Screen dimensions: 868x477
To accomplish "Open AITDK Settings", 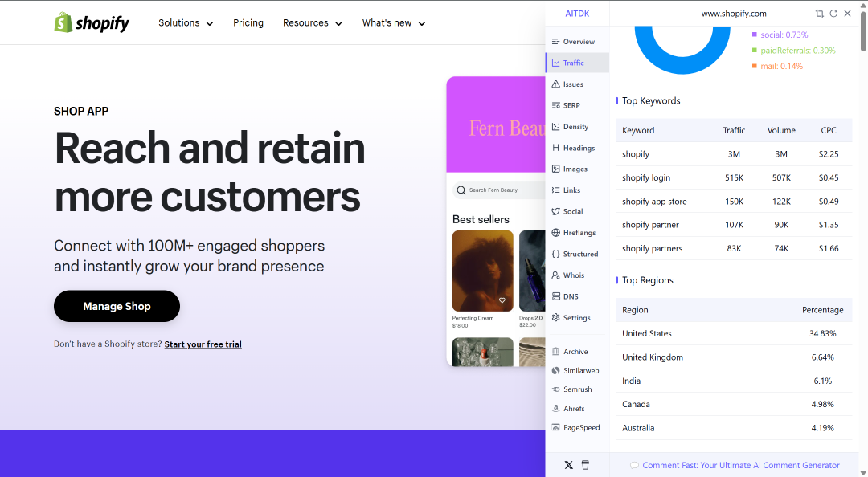I will pyautogui.click(x=577, y=318).
